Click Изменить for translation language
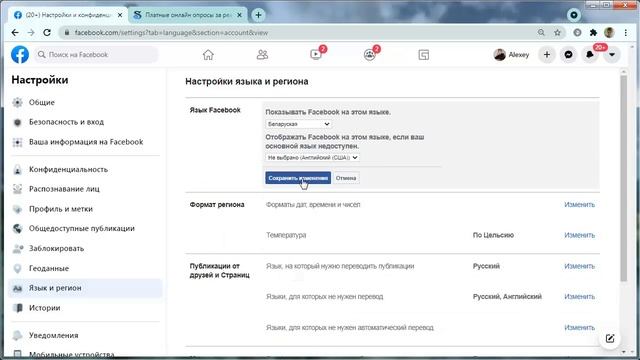640x360 pixels. coord(579,266)
